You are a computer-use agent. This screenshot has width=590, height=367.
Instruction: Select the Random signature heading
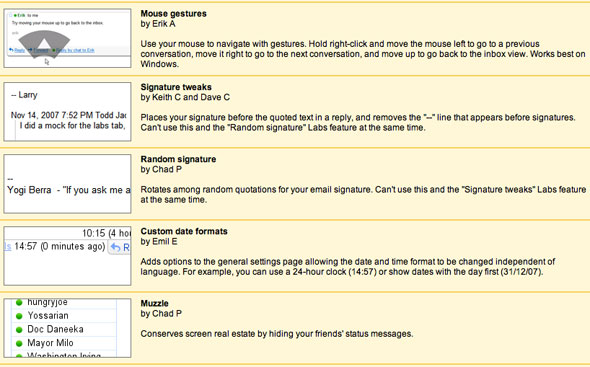point(178,159)
